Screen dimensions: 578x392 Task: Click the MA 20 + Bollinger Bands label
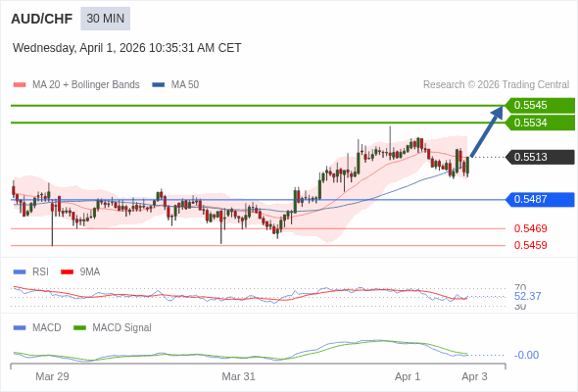(x=86, y=85)
